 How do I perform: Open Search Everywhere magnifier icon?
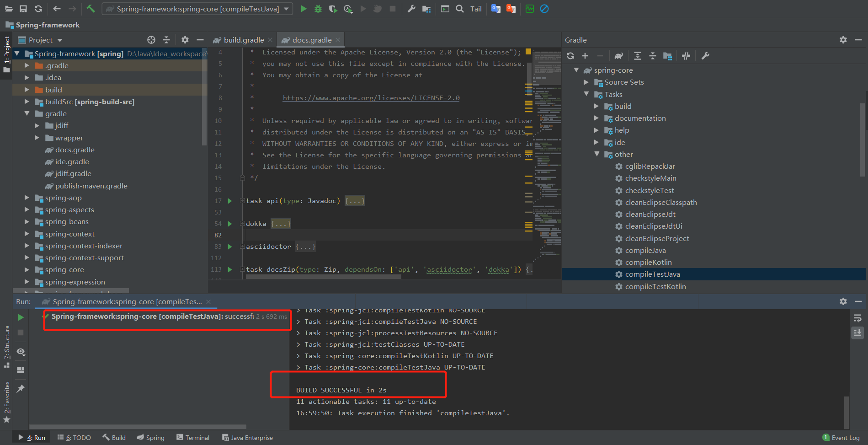[460, 9]
